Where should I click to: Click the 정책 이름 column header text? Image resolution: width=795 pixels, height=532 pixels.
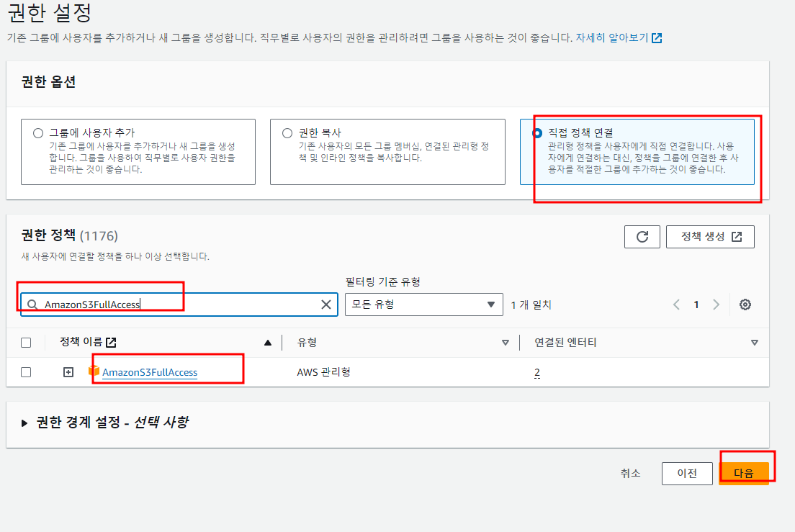pos(81,342)
